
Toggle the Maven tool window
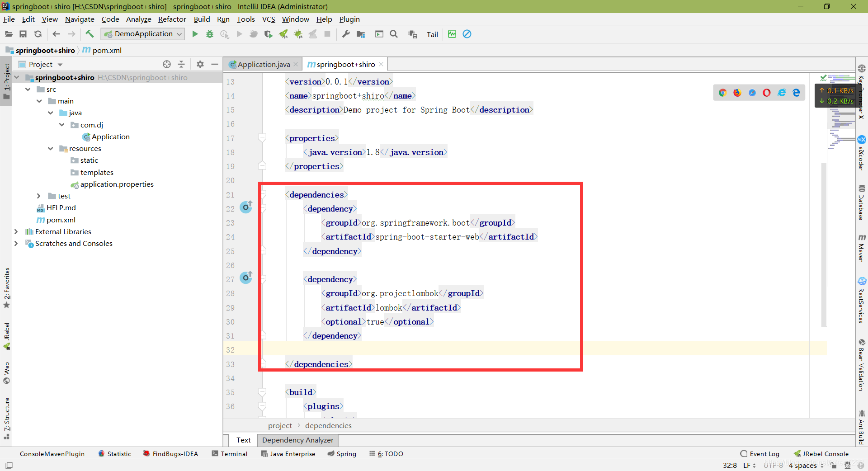pyautogui.click(x=862, y=249)
